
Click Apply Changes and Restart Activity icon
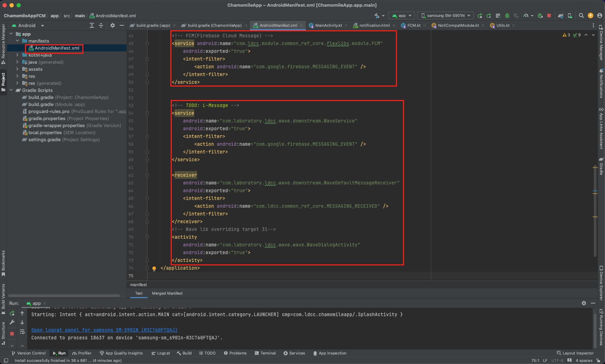click(x=489, y=15)
